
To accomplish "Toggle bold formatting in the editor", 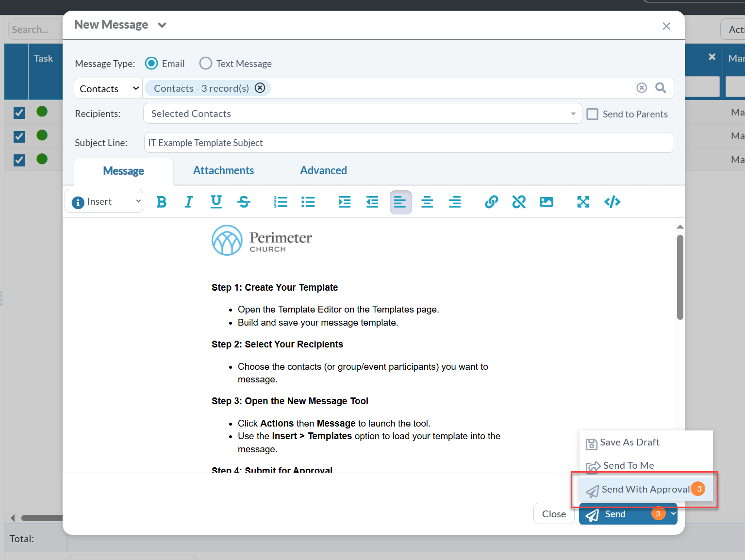I will (162, 202).
